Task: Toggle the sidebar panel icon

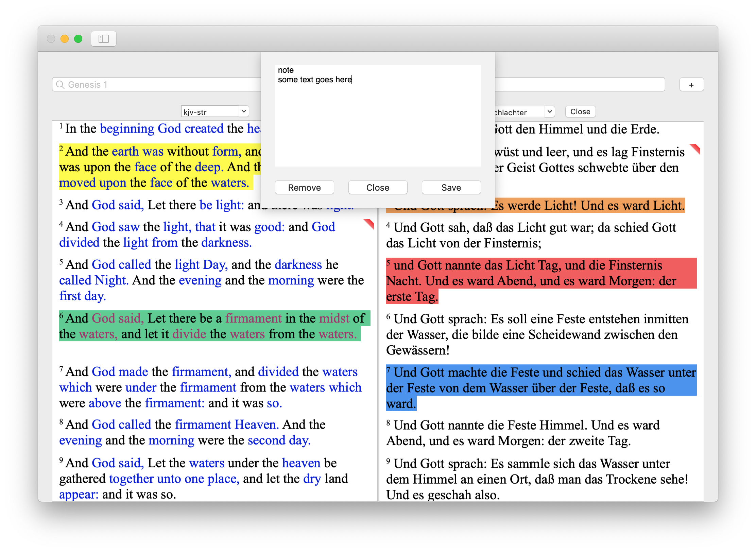Action: (103, 39)
